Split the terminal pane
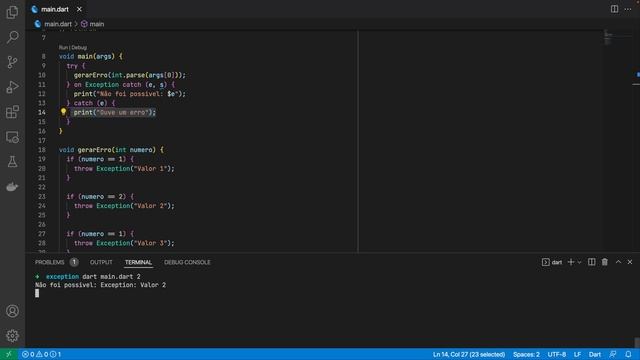Image resolution: width=640 pixels, height=360 pixels. click(x=591, y=262)
